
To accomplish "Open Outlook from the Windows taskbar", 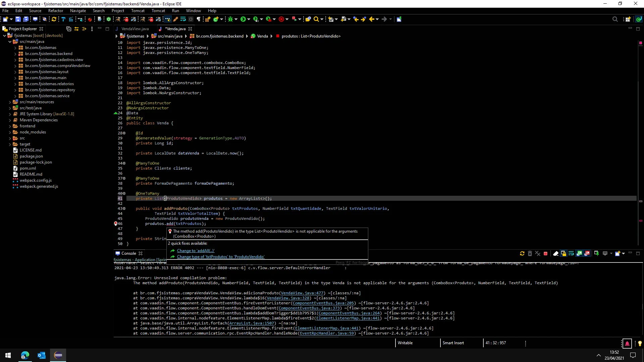I will pos(42,355).
